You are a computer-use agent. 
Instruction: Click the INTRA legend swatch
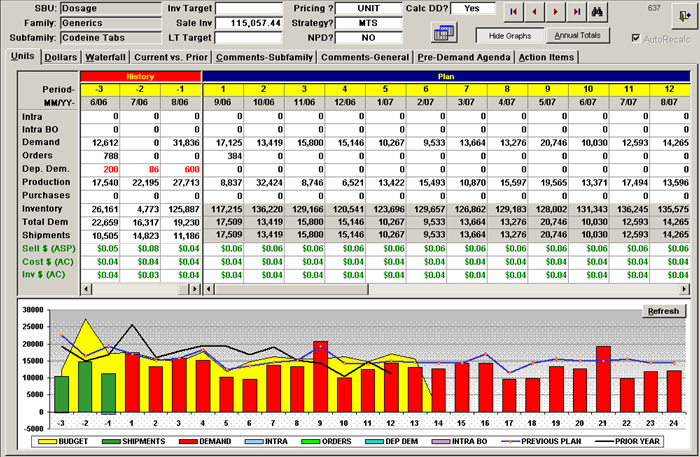tap(254, 441)
